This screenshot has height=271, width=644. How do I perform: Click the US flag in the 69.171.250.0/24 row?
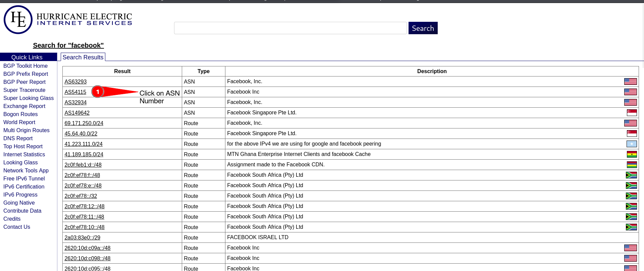[630, 123]
